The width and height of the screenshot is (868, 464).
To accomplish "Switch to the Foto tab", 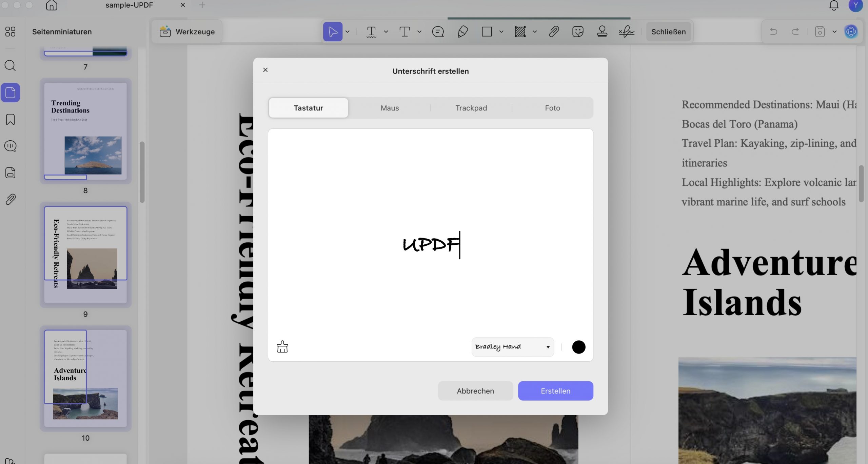I will pyautogui.click(x=552, y=108).
